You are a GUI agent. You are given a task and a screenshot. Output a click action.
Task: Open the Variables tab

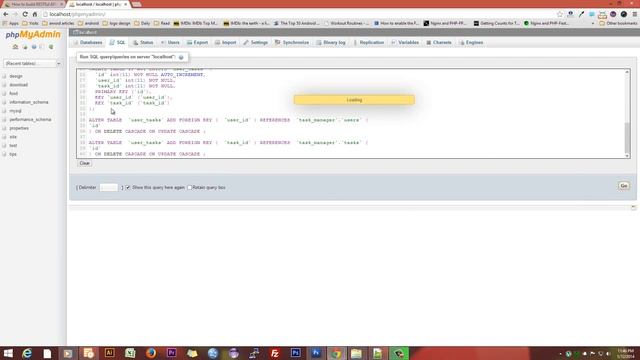405,42
